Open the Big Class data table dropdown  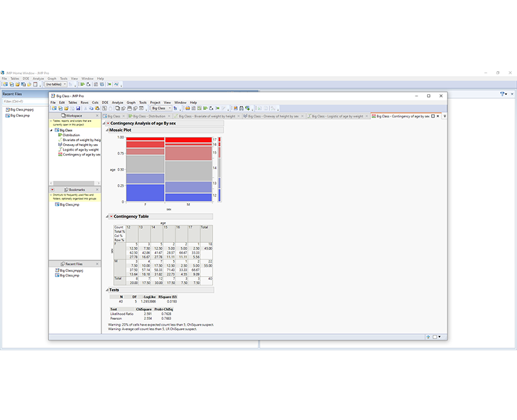(x=171, y=109)
